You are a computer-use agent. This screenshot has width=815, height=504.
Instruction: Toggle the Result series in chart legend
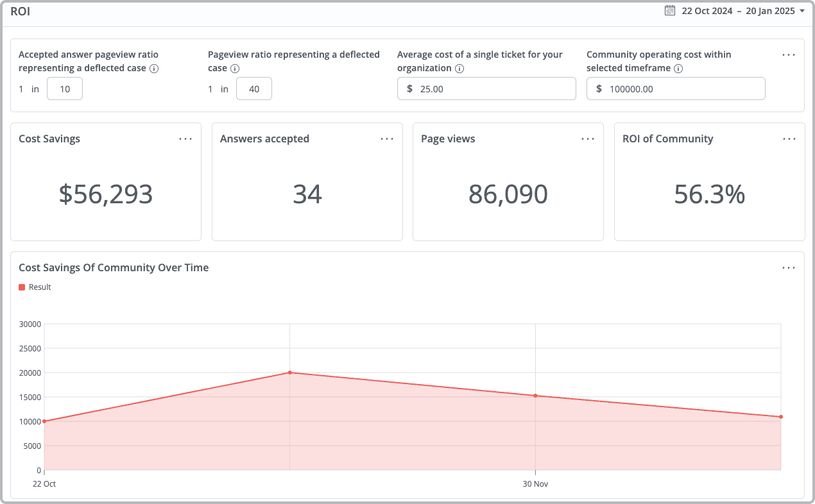pos(40,287)
